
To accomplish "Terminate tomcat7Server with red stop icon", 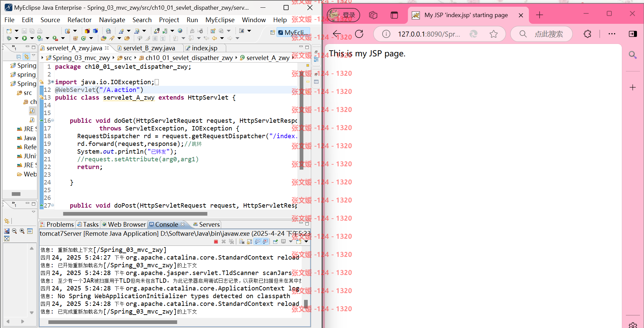I will [x=216, y=241].
